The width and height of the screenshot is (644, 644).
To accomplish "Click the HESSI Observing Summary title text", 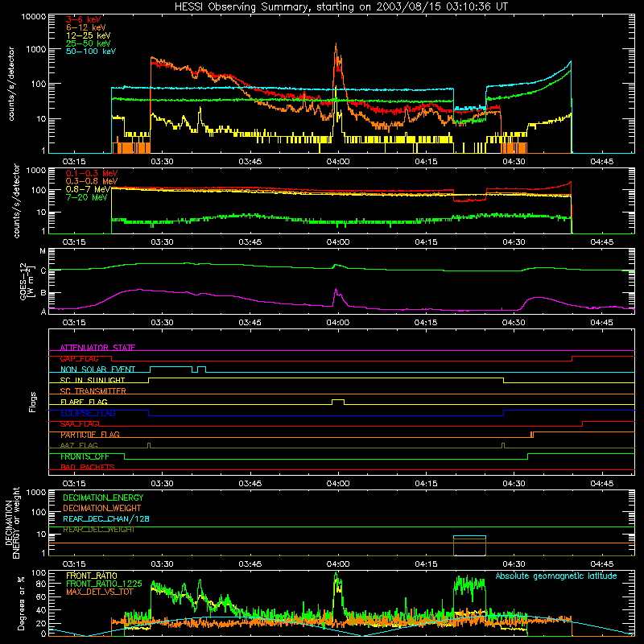I will coord(341,7).
